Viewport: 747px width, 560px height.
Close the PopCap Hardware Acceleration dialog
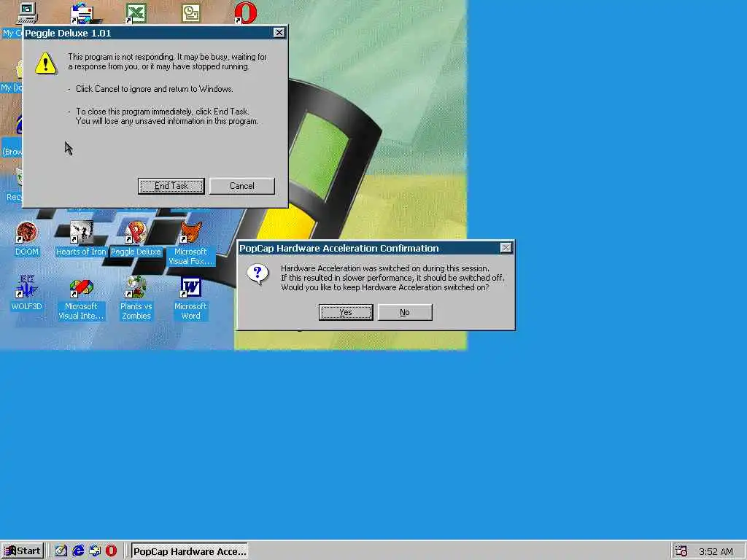tap(506, 248)
